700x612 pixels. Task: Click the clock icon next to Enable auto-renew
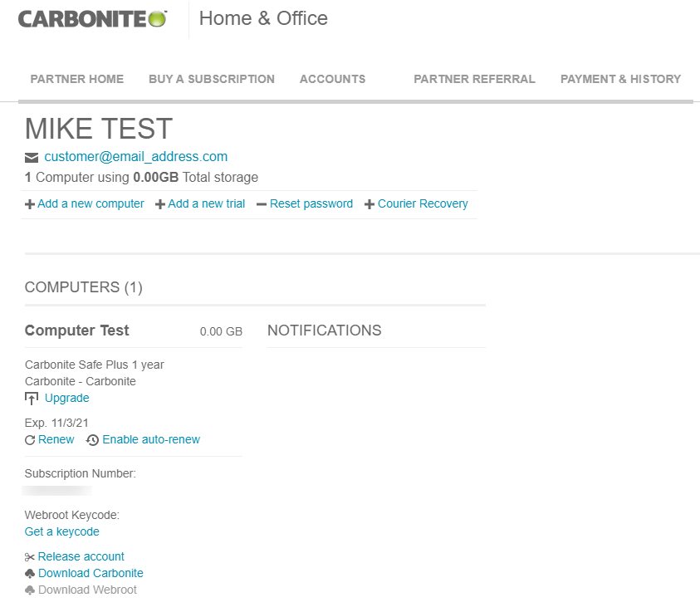pos(92,439)
